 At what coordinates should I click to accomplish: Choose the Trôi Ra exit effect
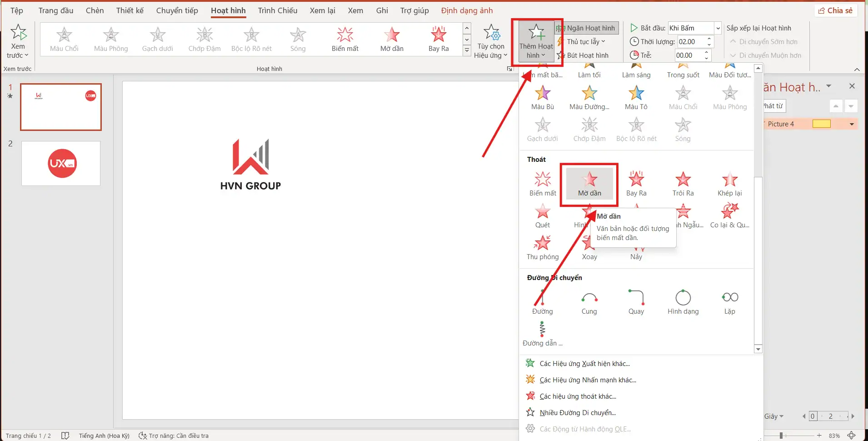[682, 184]
